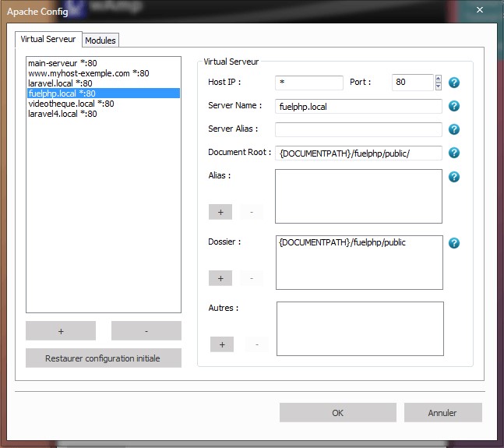Open help for the Server Alias field

(454, 129)
